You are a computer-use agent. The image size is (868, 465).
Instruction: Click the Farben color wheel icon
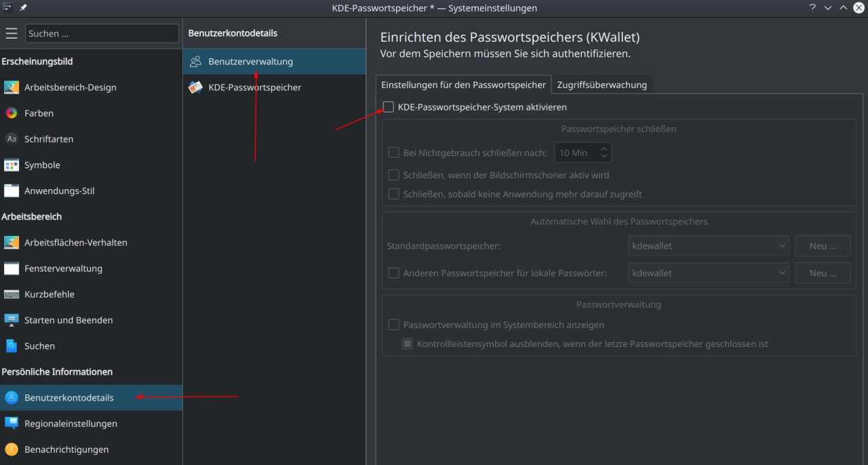pyautogui.click(x=12, y=113)
